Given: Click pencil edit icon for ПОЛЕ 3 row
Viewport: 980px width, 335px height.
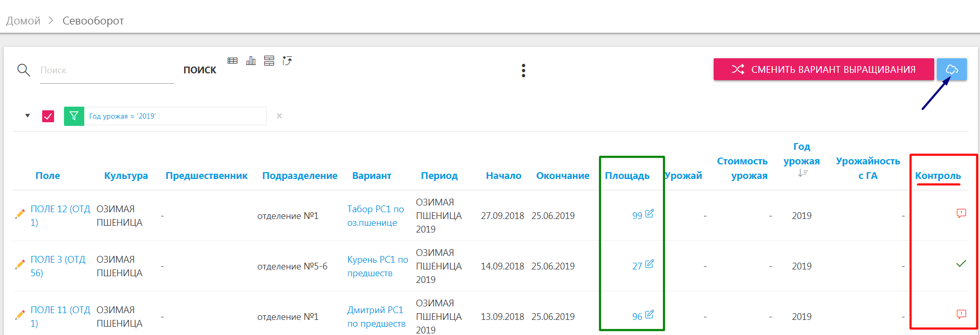Looking at the screenshot, I should click(20, 265).
